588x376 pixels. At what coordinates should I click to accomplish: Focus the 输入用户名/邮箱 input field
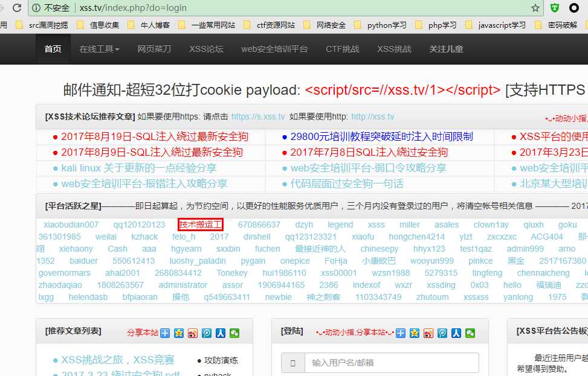coord(392,363)
